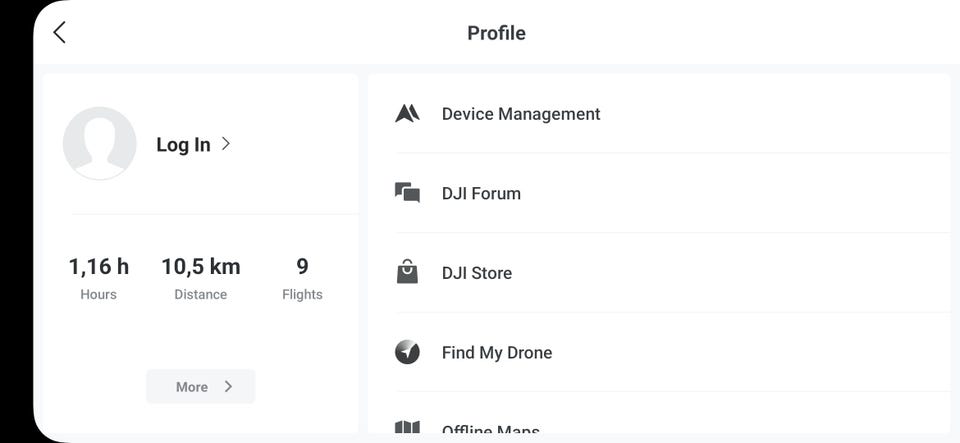Tap the gray profile avatar placeholder
960x443 pixels.
pyautogui.click(x=100, y=143)
